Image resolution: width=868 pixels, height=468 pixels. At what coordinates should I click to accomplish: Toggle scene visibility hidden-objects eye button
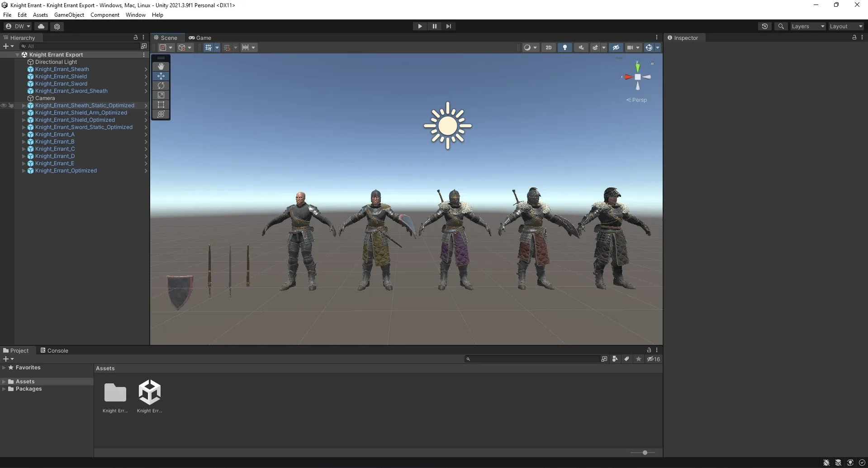(x=616, y=48)
